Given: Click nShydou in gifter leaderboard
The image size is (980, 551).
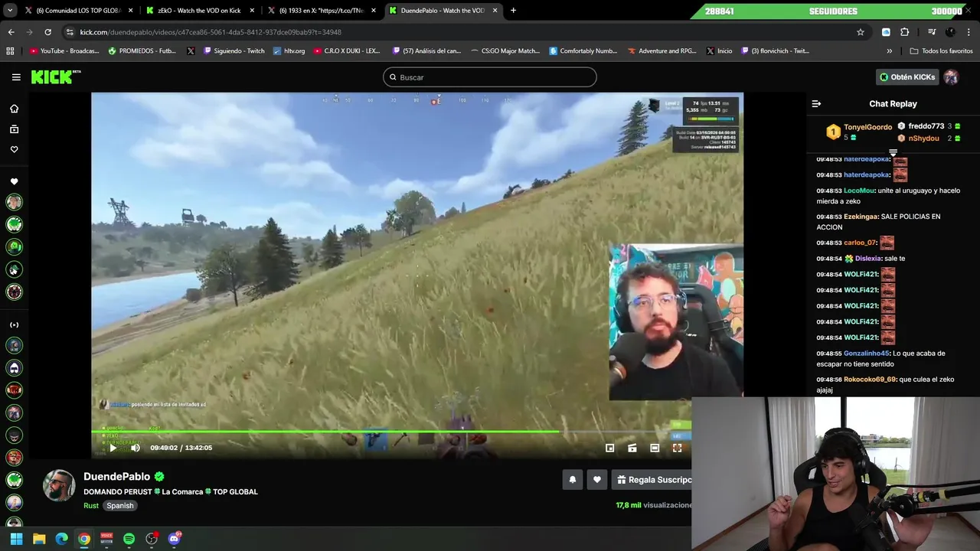Looking at the screenshot, I should click(929, 138).
